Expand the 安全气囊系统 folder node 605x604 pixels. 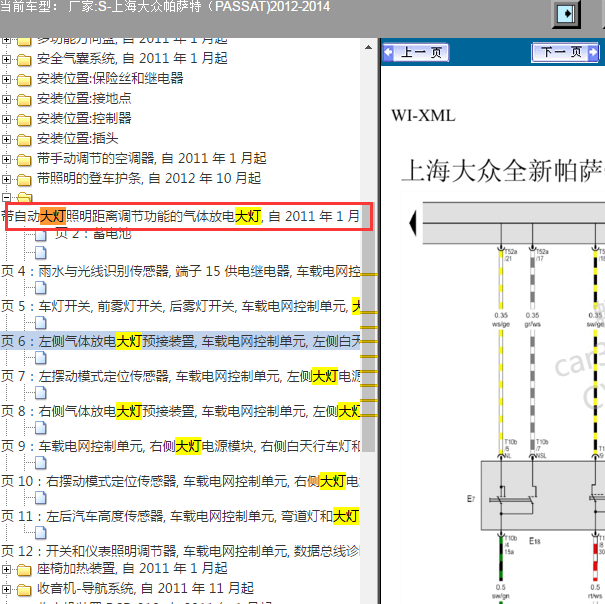coord(6,59)
